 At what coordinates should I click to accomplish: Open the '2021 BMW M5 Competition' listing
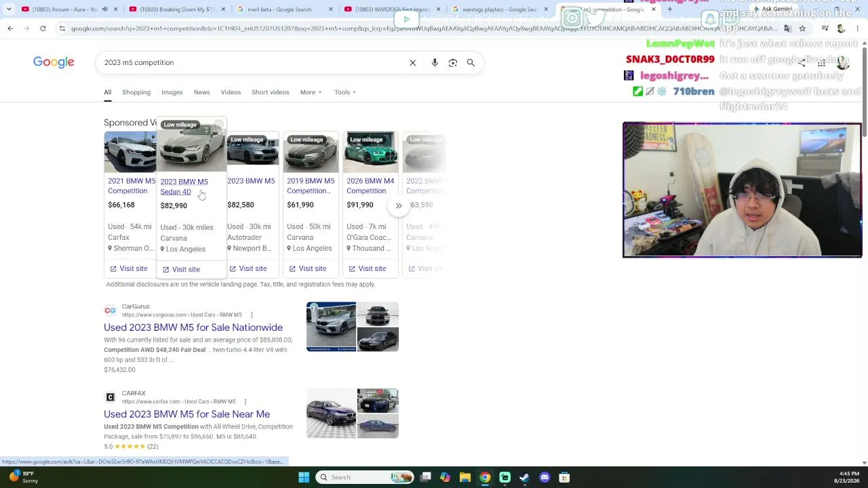(131, 186)
